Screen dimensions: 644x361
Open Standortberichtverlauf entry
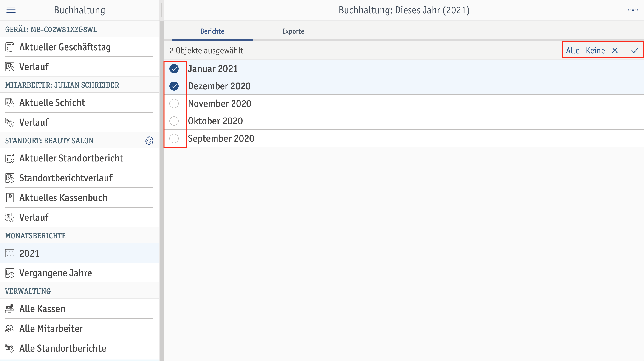tap(79, 178)
